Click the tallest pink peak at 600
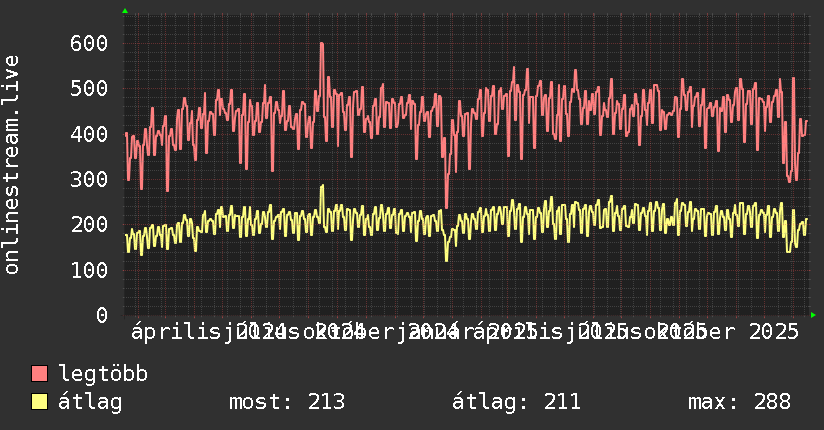Viewport: 824px width, 430px height. [x=322, y=45]
